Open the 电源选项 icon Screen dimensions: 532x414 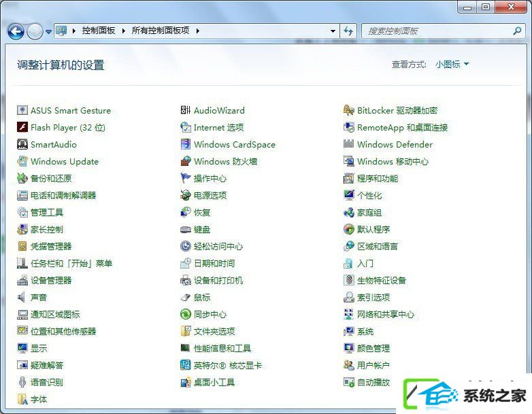186,195
